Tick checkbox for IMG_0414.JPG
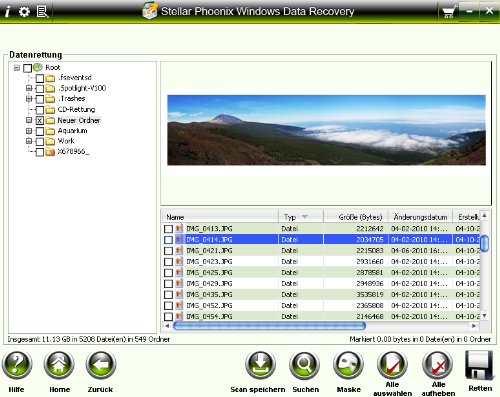The image size is (500, 397). [169, 240]
